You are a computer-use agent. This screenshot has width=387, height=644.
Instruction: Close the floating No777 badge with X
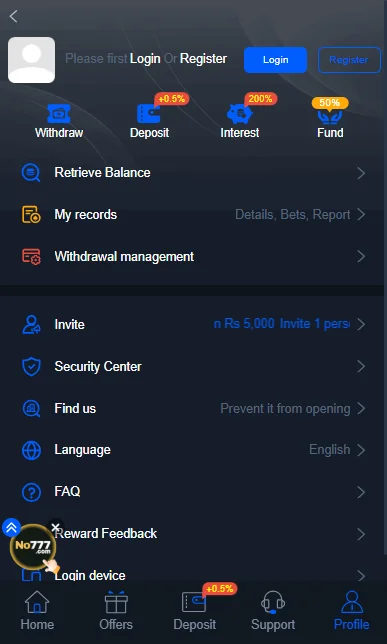55,527
